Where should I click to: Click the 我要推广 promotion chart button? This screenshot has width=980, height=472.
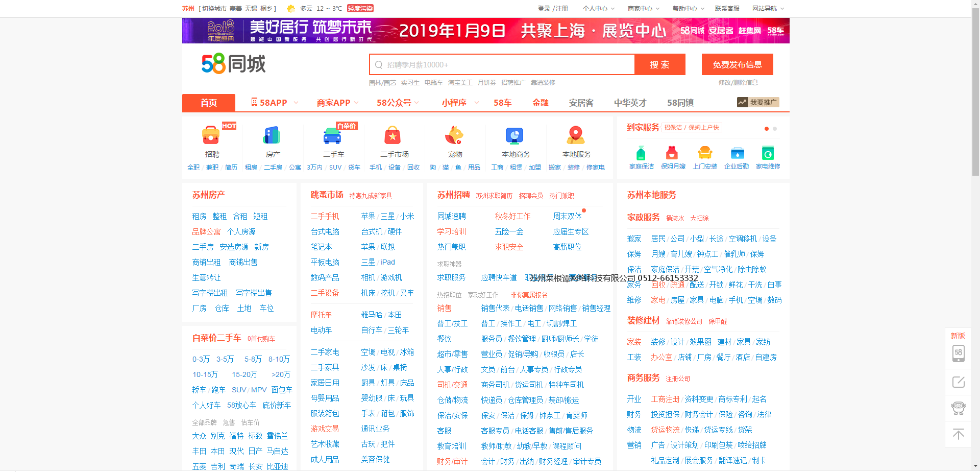click(x=757, y=102)
